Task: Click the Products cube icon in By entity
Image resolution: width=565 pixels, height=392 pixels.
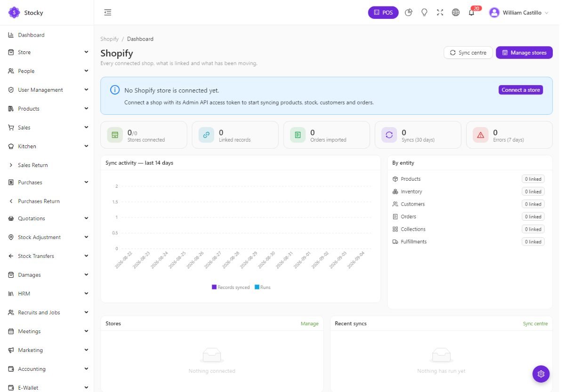Action: [395, 179]
